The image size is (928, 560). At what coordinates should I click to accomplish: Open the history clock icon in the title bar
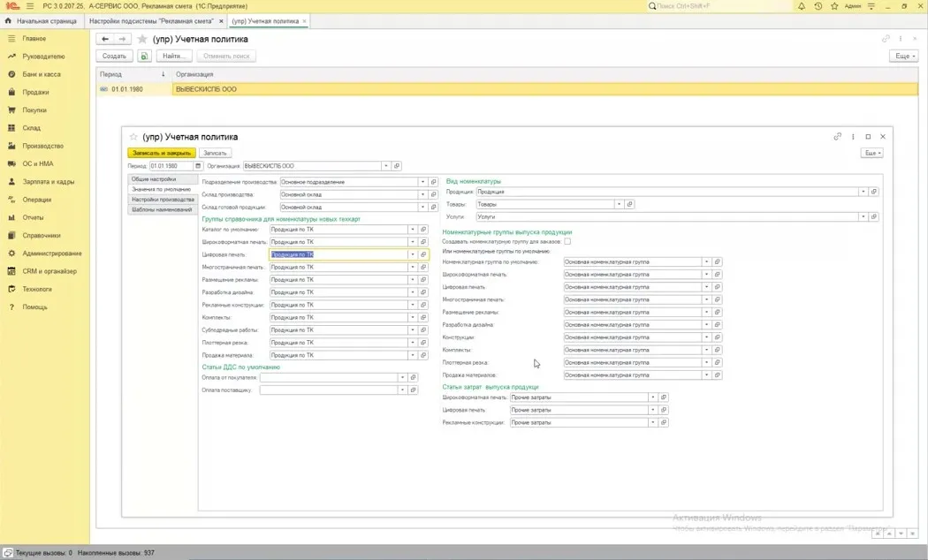(x=818, y=6)
